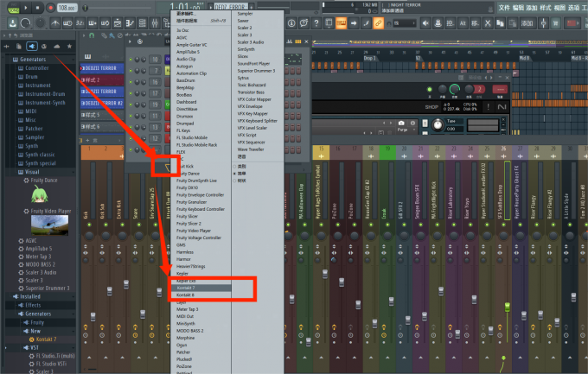The width and height of the screenshot is (588, 374).
Task: Collapse the Installed folder in browser
Action: point(30,296)
